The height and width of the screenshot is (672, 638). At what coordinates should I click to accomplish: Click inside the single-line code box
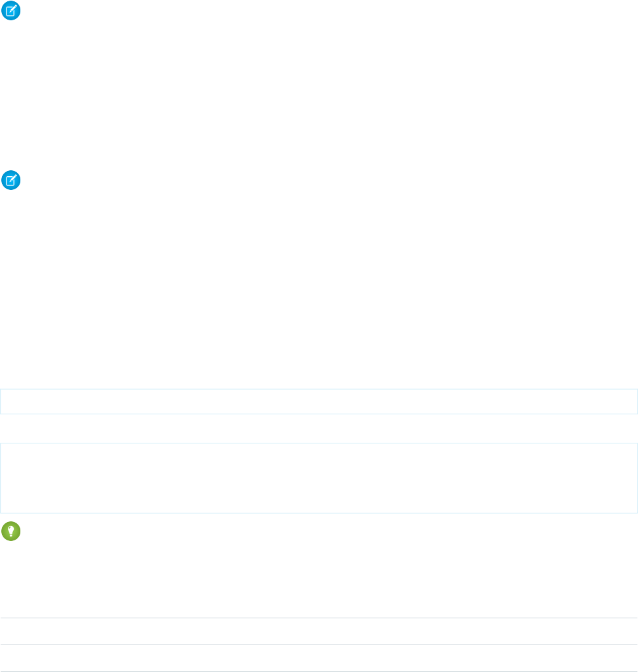pos(318,401)
